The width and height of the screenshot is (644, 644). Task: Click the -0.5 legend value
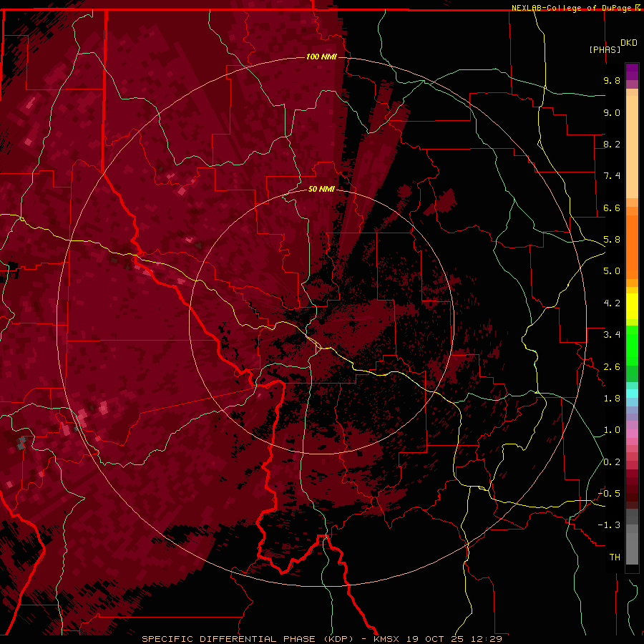click(609, 494)
